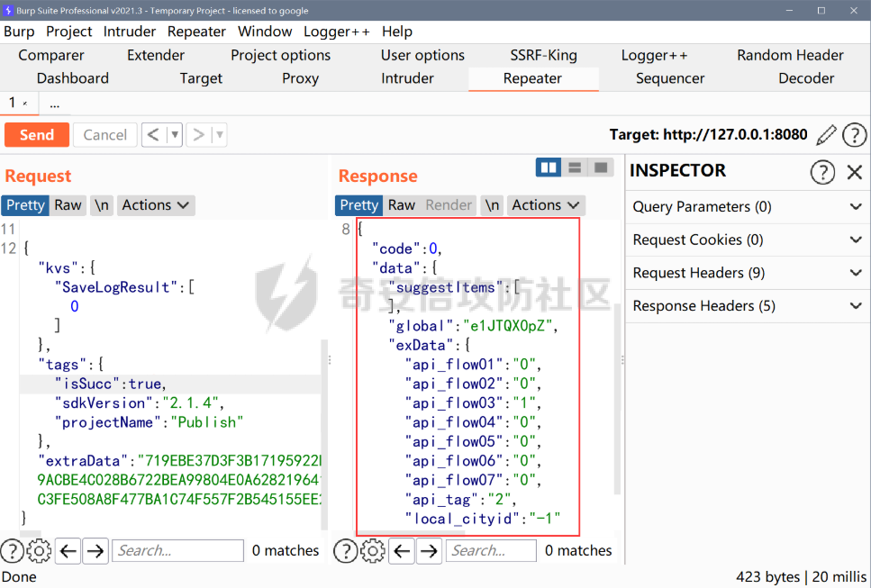The image size is (871, 588).
Task: Open Inspector help question mark icon
Action: coord(822,172)
